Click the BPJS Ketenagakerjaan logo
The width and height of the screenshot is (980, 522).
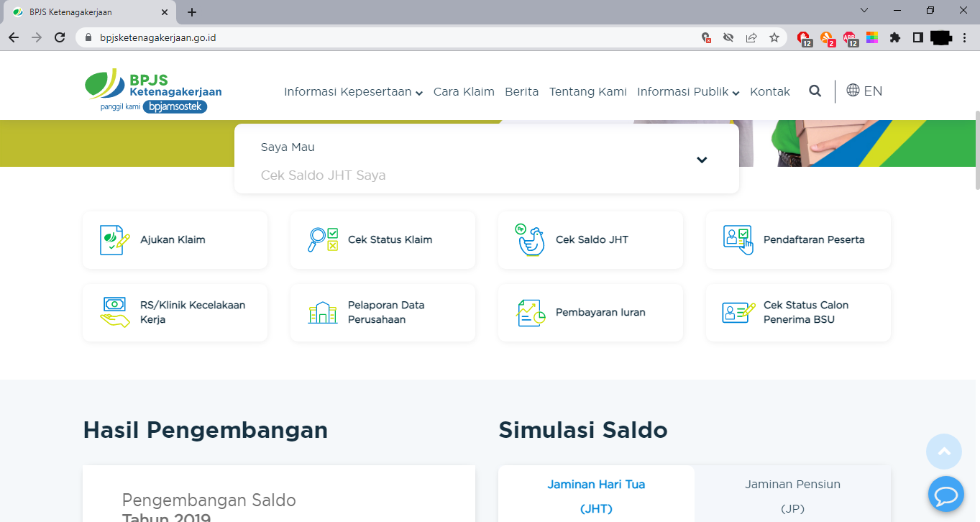pos(153,91)
